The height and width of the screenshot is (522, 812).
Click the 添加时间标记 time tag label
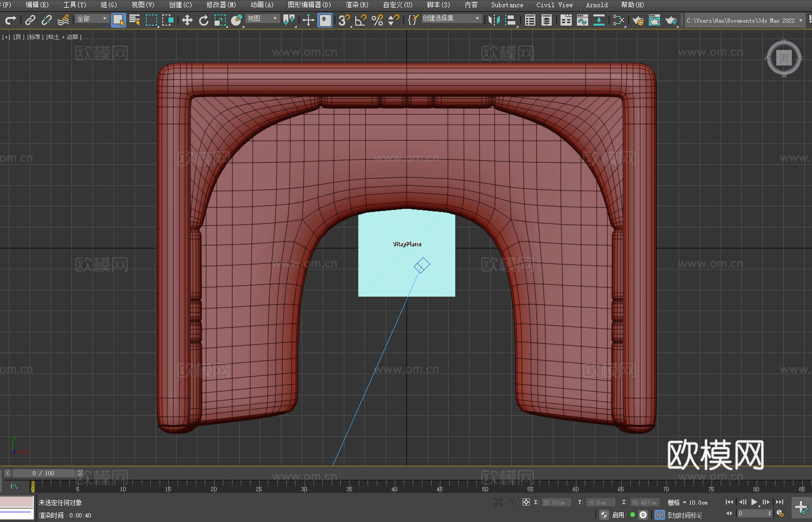click(x=684, y=515)
